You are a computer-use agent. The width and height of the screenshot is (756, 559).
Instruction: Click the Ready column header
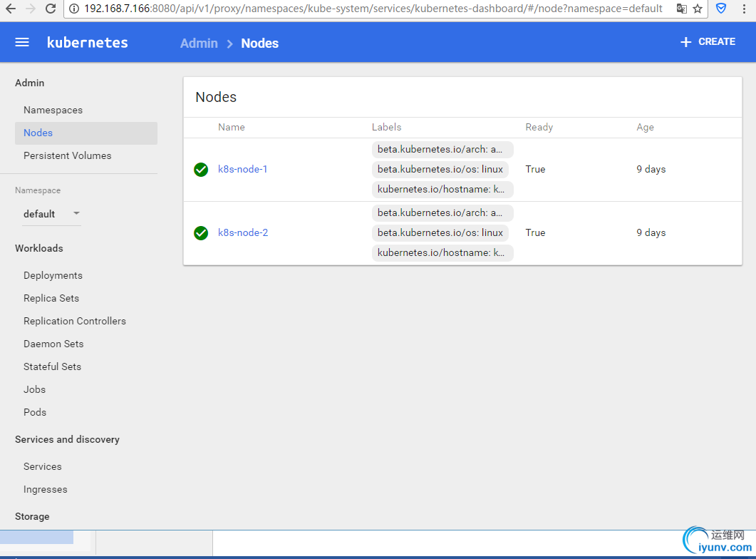tap(539, 128)
